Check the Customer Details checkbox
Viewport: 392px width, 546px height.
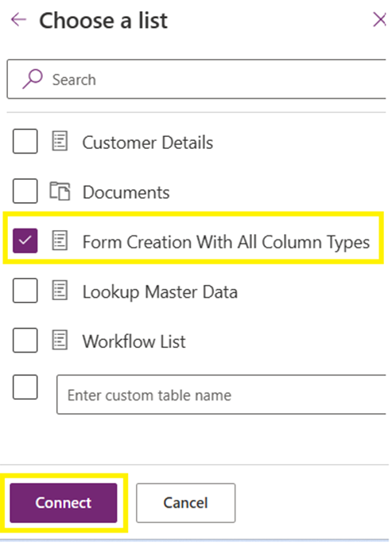[x=25, y=141]
